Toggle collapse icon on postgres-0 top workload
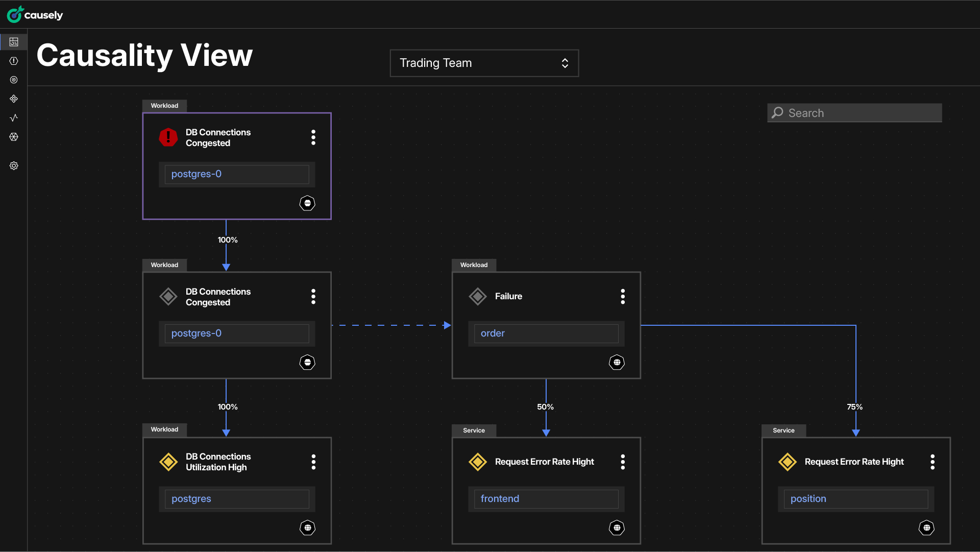The height and width of the screenshot is (552, 980). [x=307, y=203]
